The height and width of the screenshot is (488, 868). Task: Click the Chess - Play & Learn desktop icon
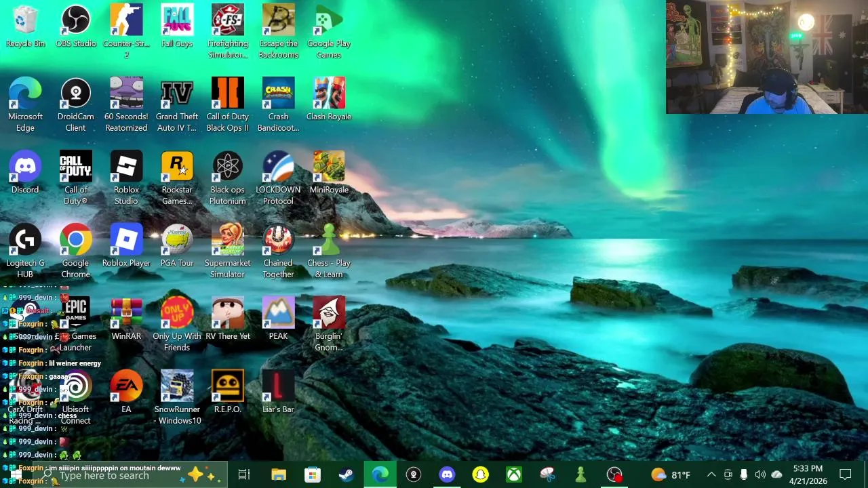329,251
